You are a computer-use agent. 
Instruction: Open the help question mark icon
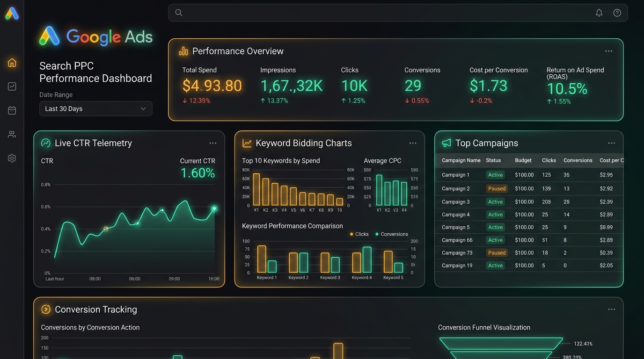pyautogui.click(x=617, y=13)
